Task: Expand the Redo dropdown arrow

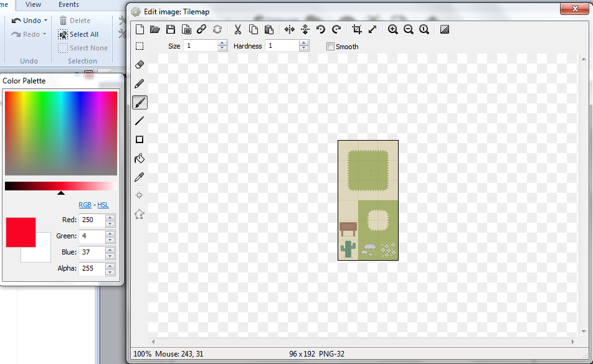Action: point(44,34)
